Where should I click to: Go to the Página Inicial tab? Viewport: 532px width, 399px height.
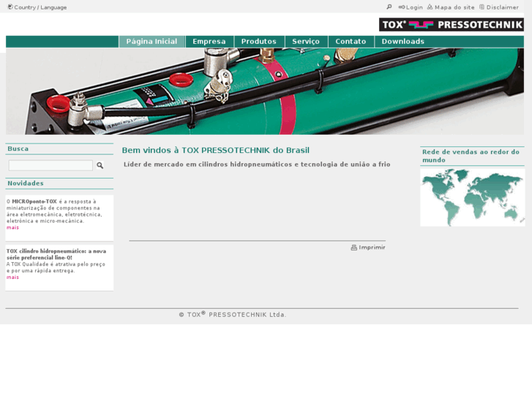point(151,42)
